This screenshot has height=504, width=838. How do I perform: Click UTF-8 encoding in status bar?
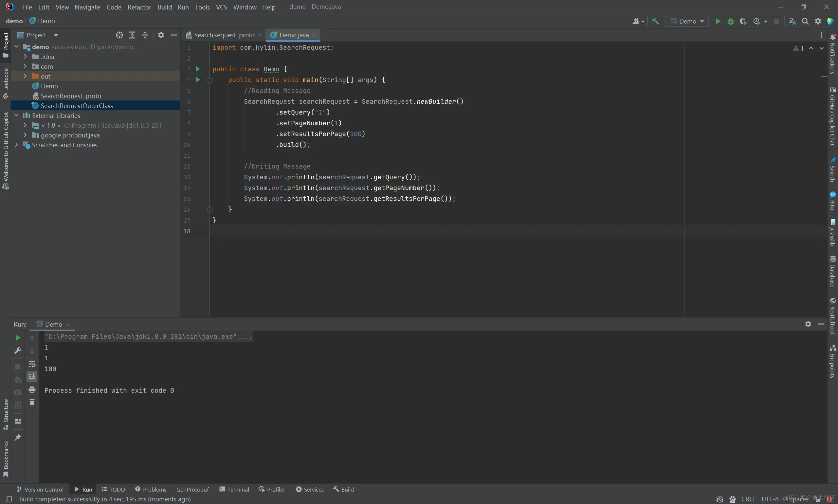(x=770, y=499)
